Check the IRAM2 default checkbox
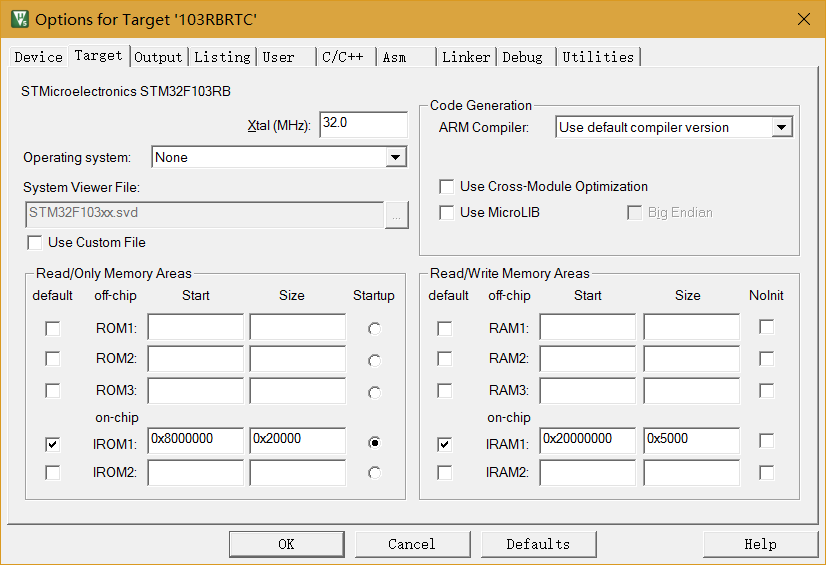The height and width of the screenshot is (565, 826). click(x=445, y=472)
